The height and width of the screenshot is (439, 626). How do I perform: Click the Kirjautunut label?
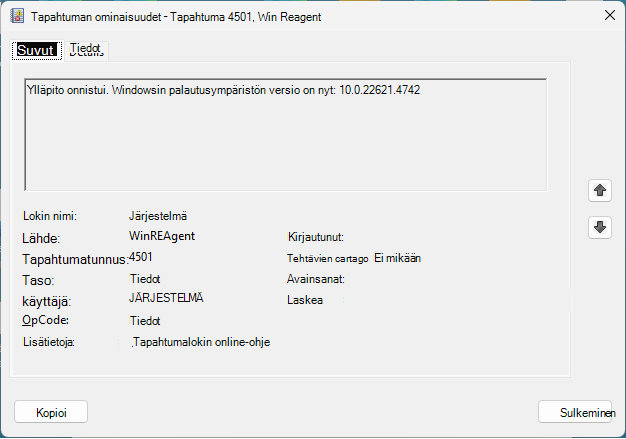316,237
